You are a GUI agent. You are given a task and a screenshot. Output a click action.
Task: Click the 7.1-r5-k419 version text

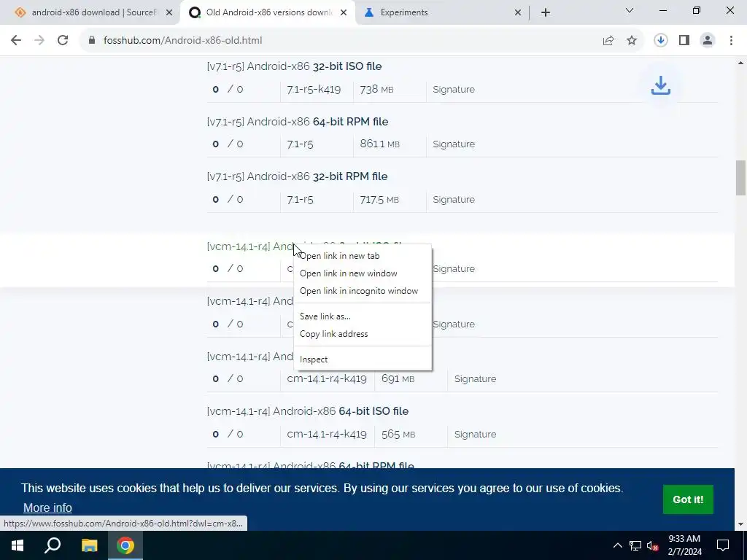coord(314,90)
